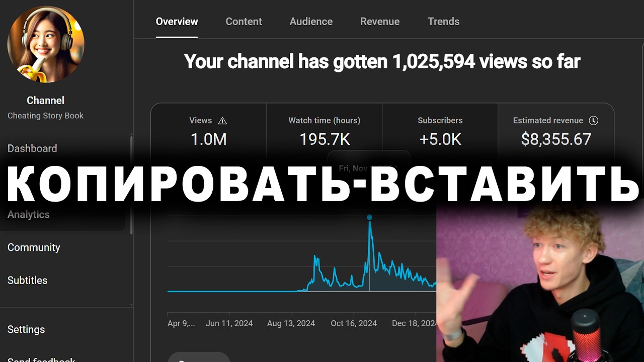Image resolution: width=644 pixels, height=362 pixels.
Task: Open the Trends tab
Action: tap(443, 21)
